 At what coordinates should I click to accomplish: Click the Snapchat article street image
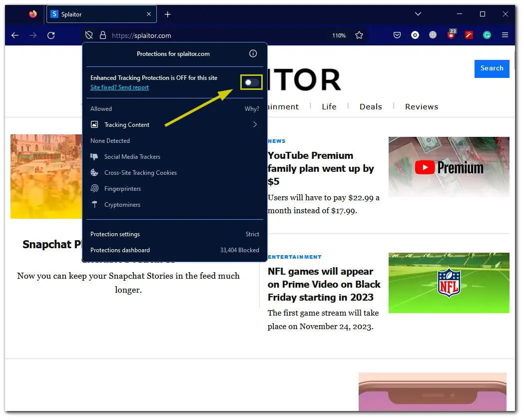(46, 176)
